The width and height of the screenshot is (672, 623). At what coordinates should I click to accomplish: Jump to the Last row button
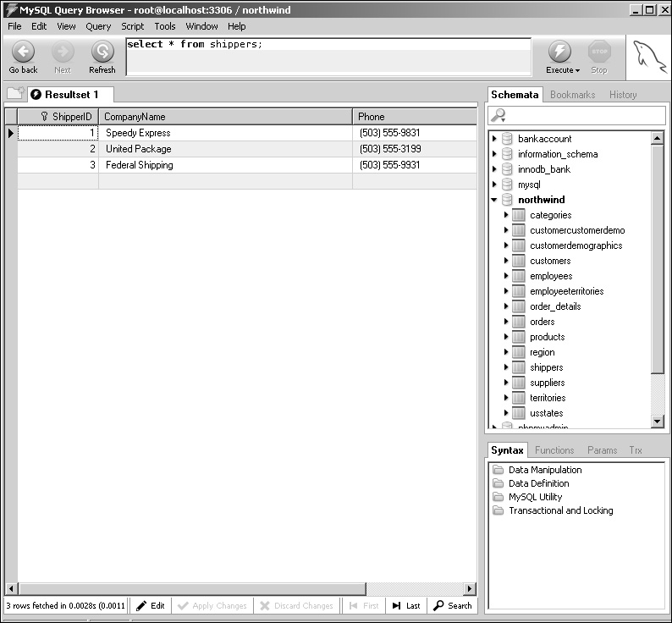coord(406,605)
